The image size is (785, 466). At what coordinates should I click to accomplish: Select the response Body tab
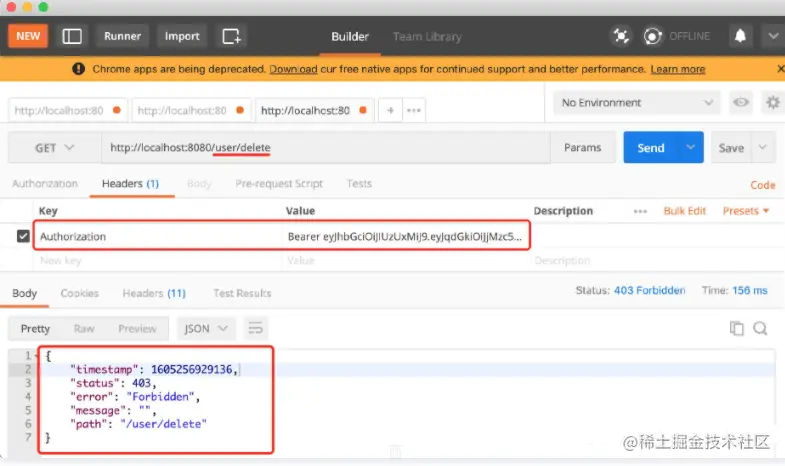25,293
